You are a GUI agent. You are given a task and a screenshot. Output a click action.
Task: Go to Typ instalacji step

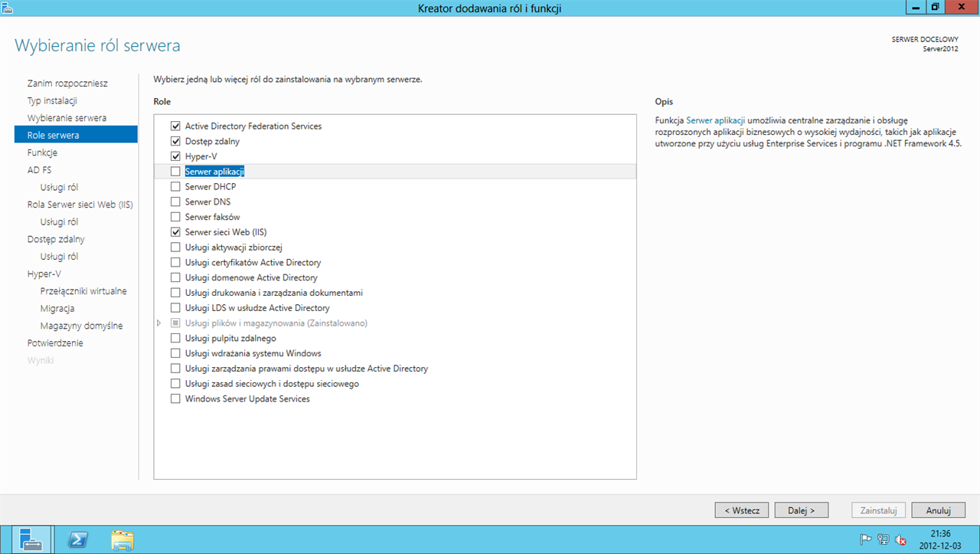[x=52, y=100]
